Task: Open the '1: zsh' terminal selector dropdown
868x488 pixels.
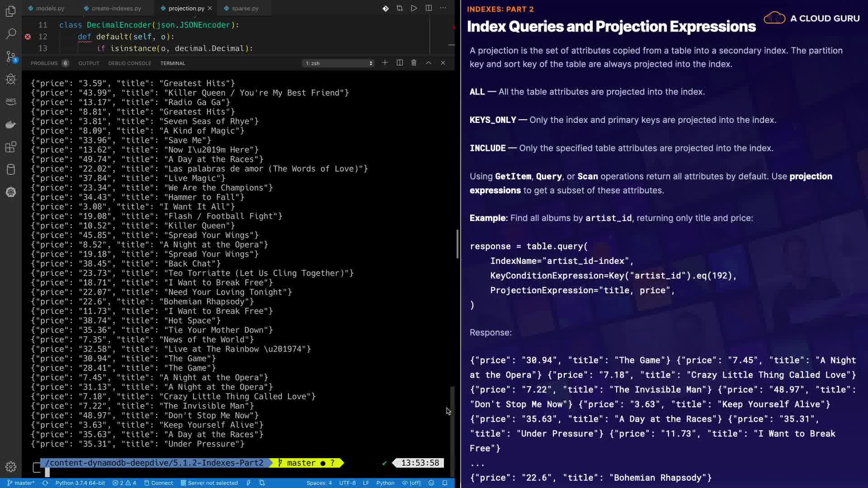Action: point(339,63)
